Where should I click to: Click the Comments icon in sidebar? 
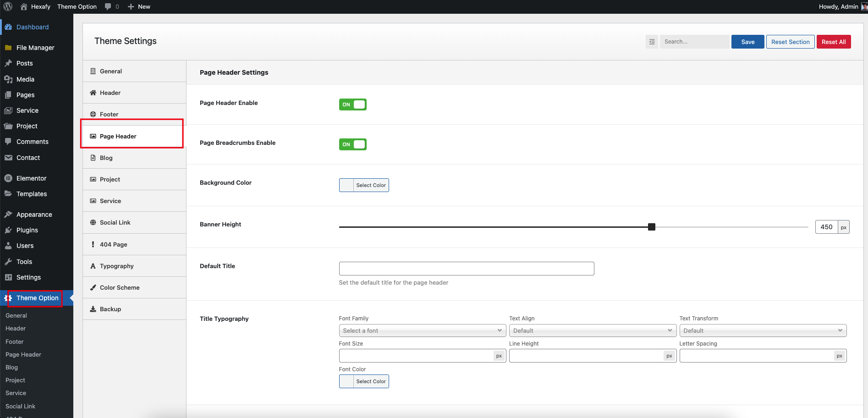[8, 142]
